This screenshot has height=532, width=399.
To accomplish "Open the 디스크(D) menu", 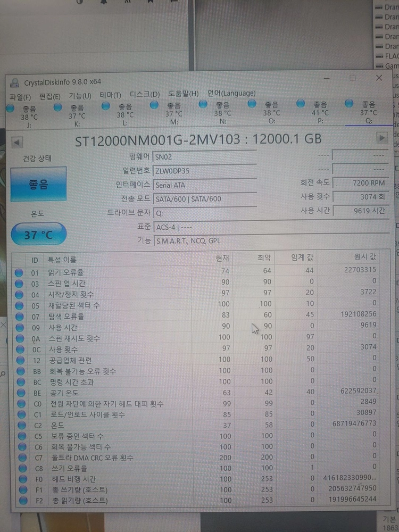I will (145, 95).
